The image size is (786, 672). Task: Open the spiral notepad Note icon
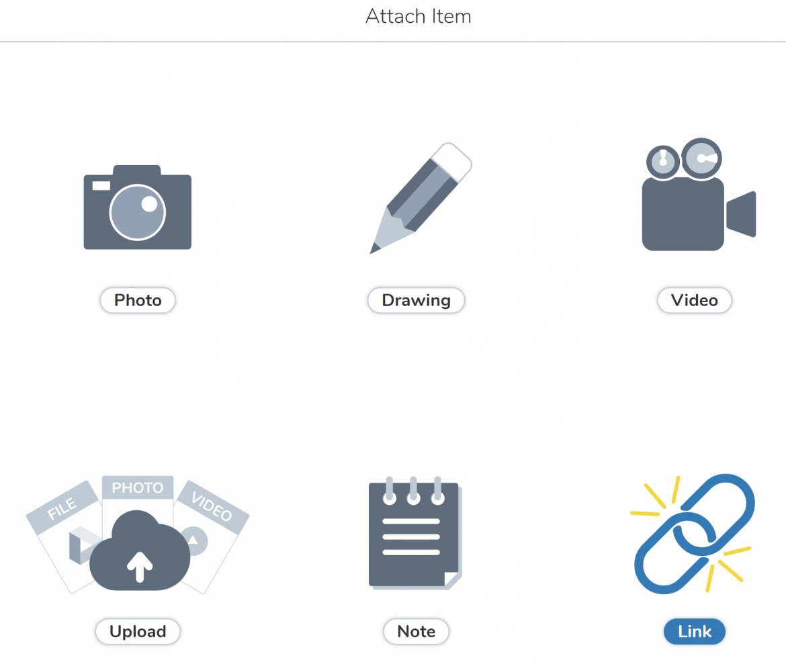tap(416, 533)
